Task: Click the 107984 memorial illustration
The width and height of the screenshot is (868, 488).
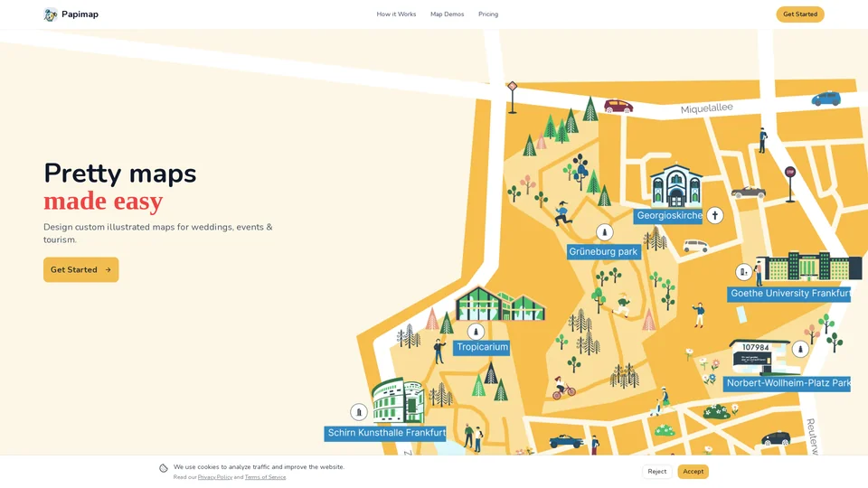Action: [760, 357]
